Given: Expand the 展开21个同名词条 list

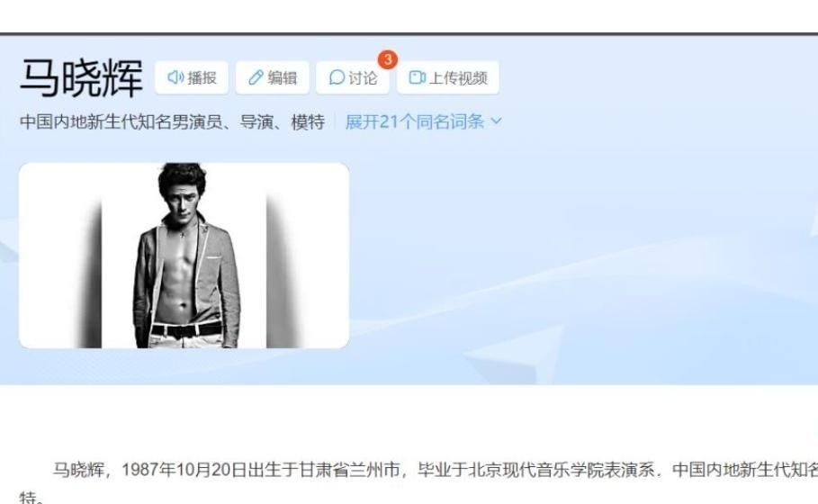Looking at the screenshot, I should point(423,121).
